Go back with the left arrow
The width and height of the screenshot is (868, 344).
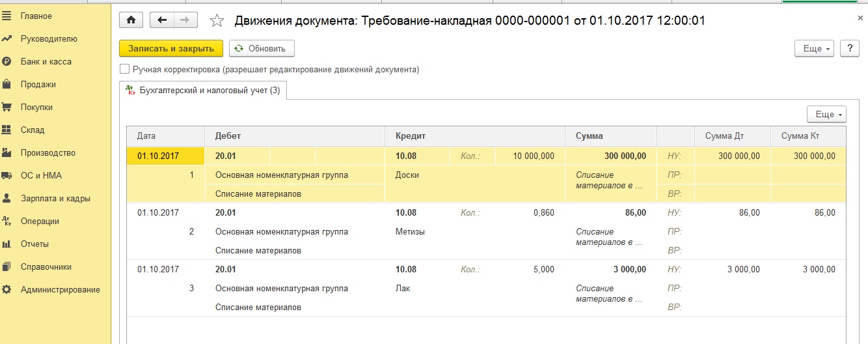click(162, 20)
